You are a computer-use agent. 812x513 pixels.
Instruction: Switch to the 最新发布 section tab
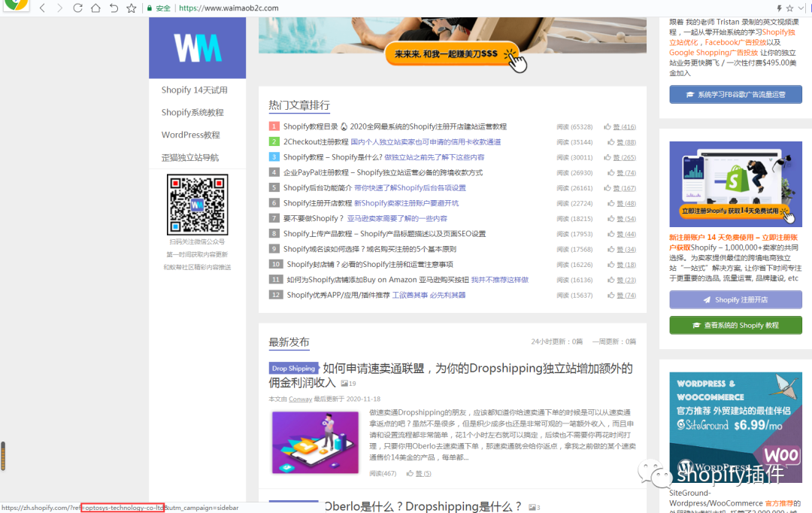(287, 341)
